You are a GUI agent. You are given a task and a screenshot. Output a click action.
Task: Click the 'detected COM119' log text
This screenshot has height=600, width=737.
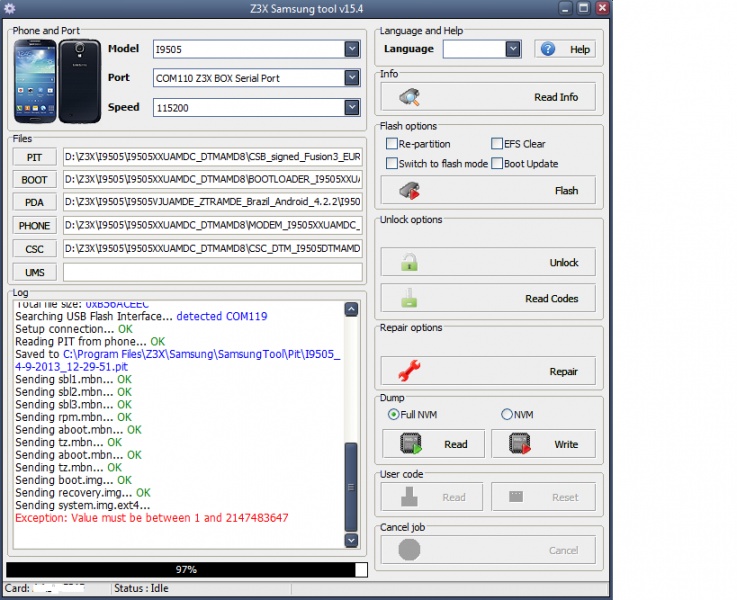(x=222, y=316)
